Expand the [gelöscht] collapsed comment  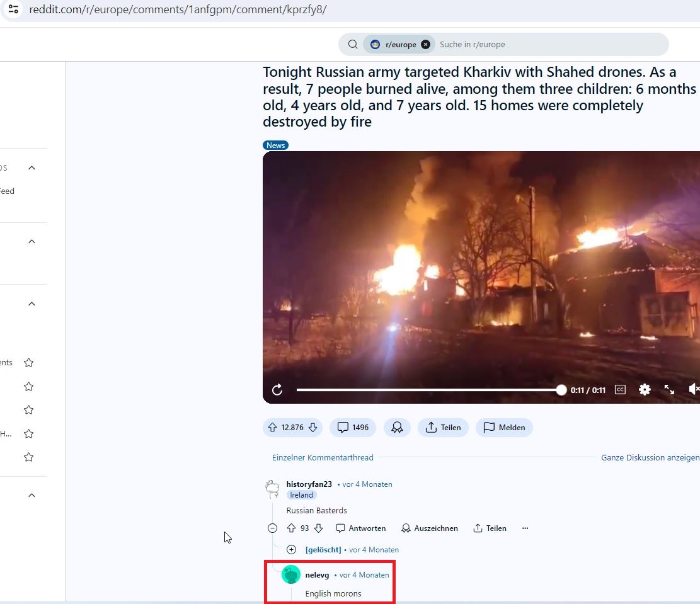[291, 550]
